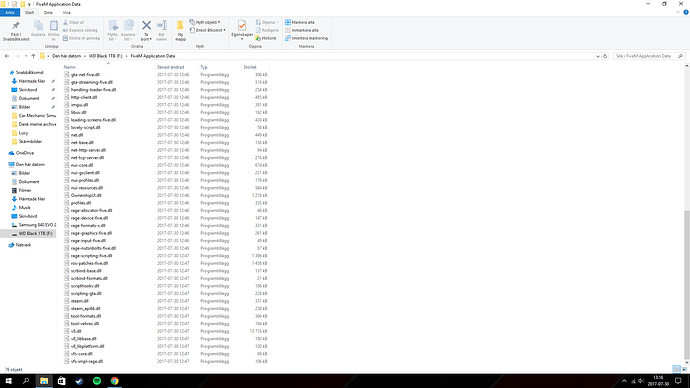Open Historik in the Öppna group
The width and height of the screenshot is (690, 388).
pos(266,38)
